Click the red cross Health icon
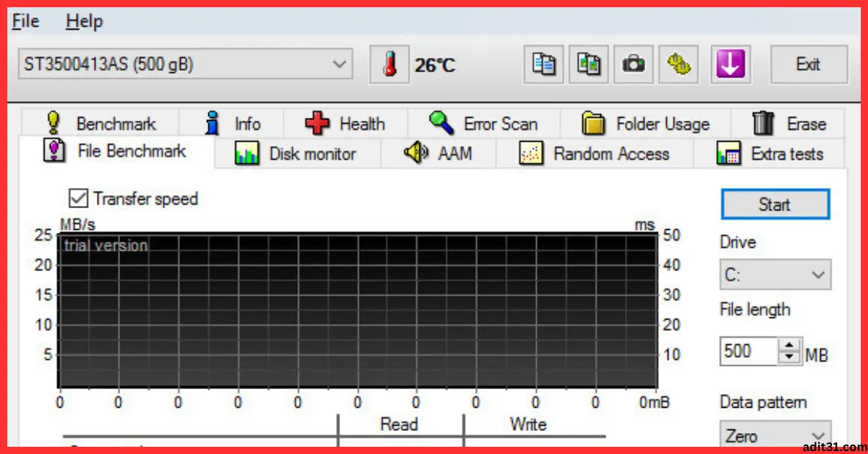Screen dimensions: 868x454 click(x=317, y=124)
